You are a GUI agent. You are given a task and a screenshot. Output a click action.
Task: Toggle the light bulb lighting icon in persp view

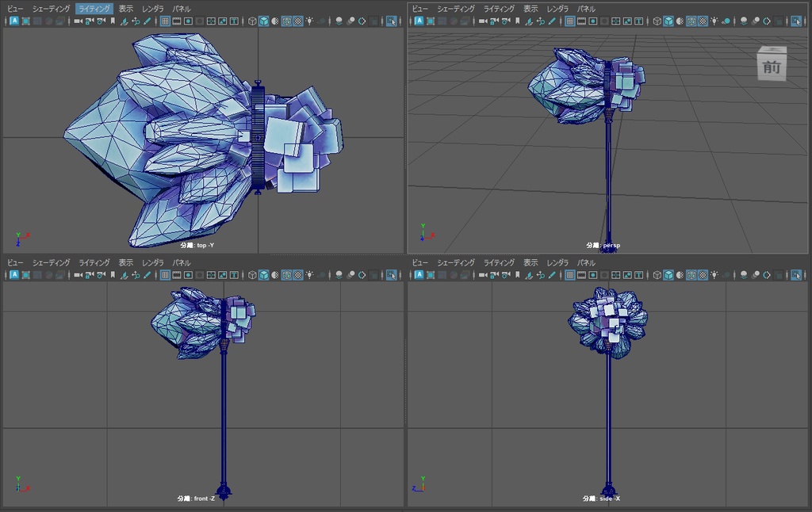[715, 22]
